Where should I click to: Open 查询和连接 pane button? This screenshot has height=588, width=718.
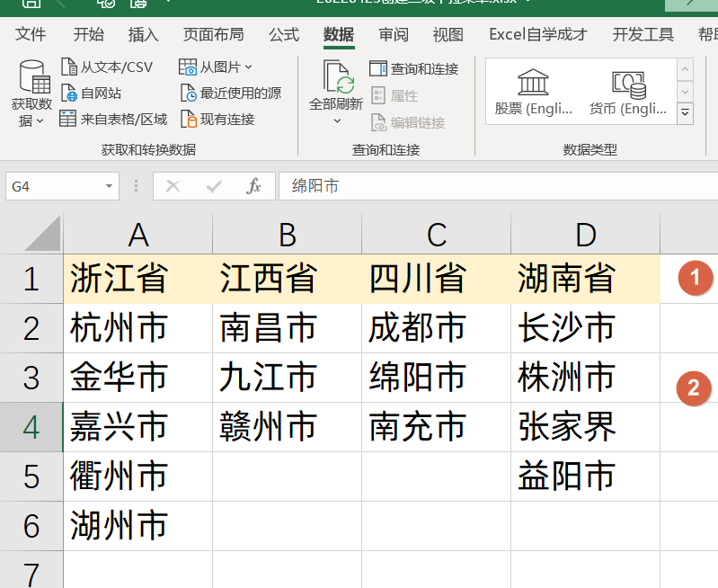pyautogui.click(x=414, y=68)
